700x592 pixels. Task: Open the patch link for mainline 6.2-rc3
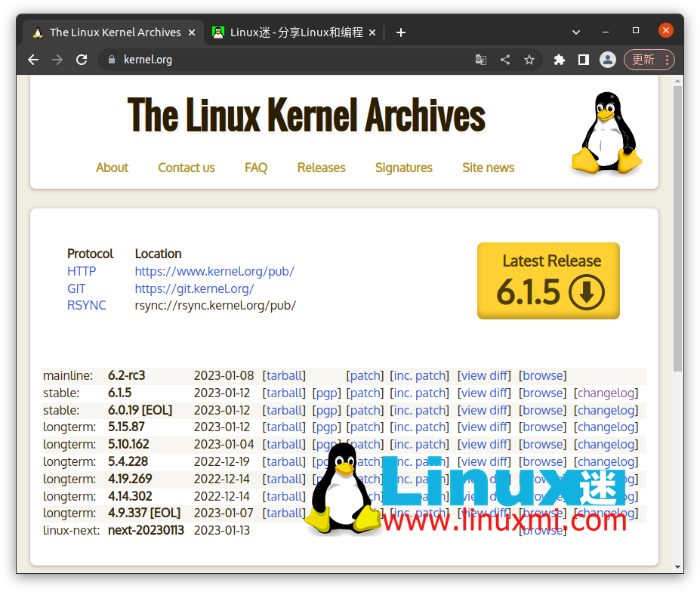tap(365, 376)
